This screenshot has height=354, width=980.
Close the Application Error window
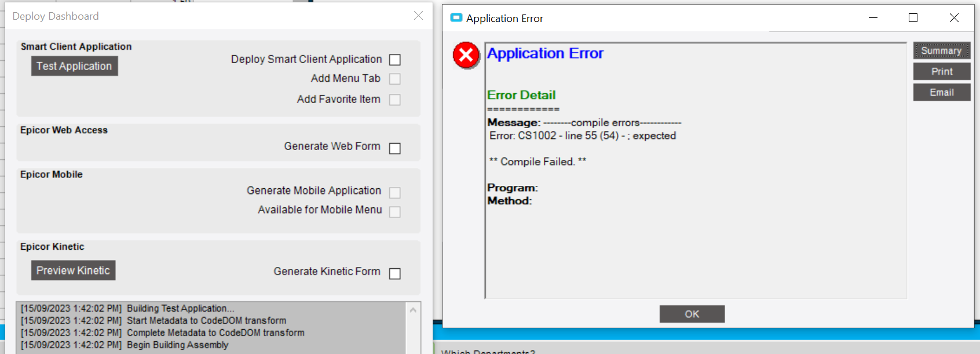pyautogui.click(x=954, y=18)
